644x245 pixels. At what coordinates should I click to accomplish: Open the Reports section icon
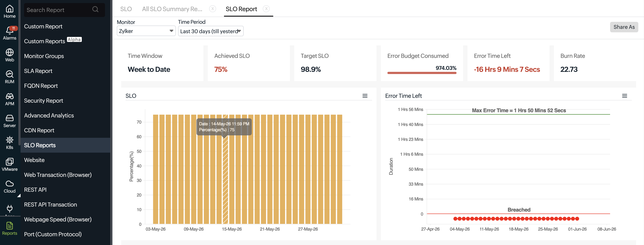[9, 226]
